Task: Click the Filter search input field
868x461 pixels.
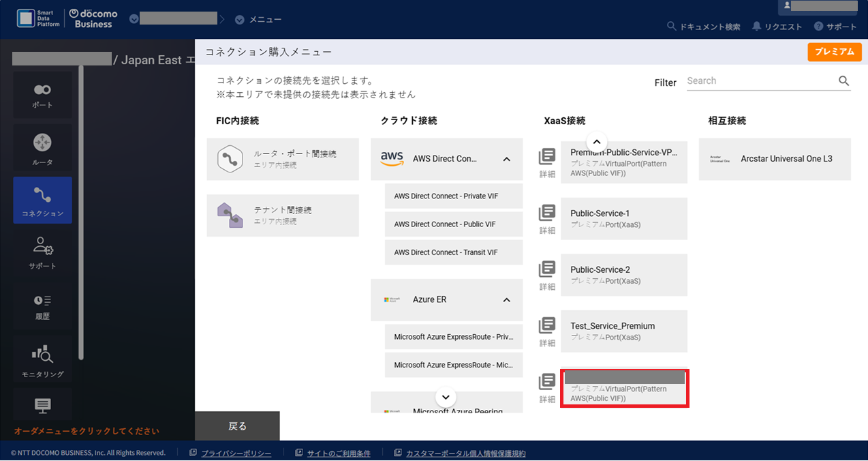Action: (x=760, y=81)
